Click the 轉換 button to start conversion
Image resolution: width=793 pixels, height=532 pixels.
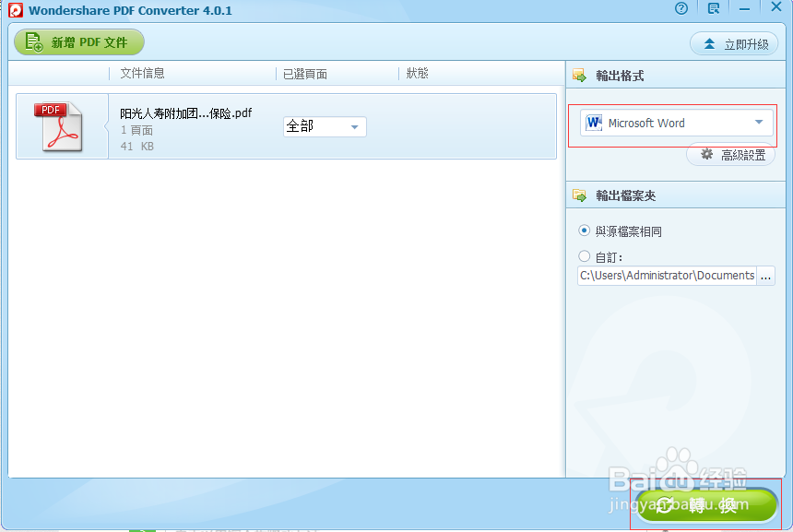(704, 505)
